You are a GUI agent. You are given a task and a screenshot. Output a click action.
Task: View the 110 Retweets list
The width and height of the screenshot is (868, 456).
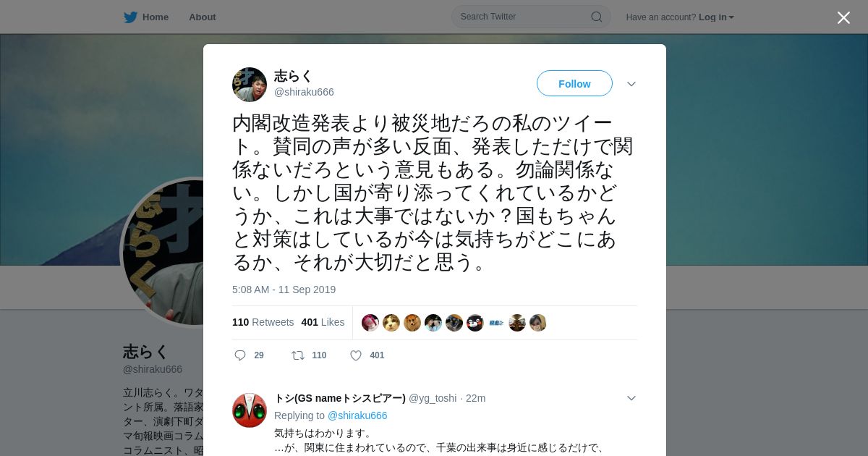[263, 322]
